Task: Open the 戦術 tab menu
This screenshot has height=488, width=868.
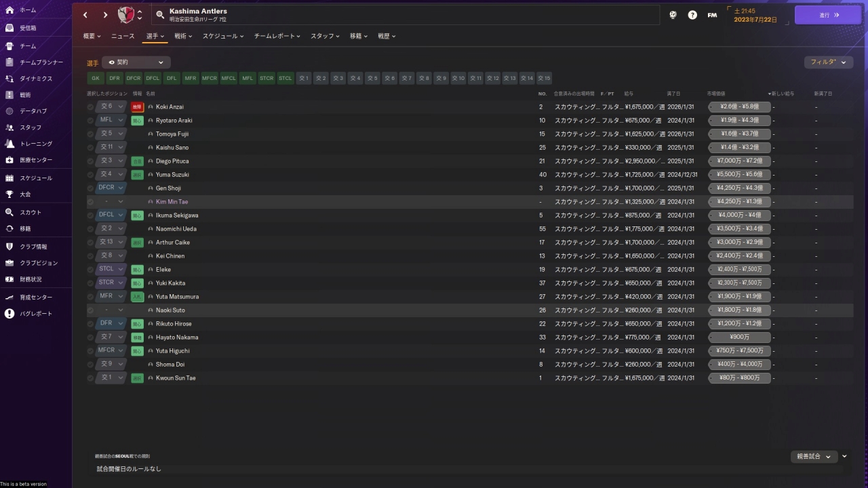Action: pyautogui.click(x=183, y=36)
